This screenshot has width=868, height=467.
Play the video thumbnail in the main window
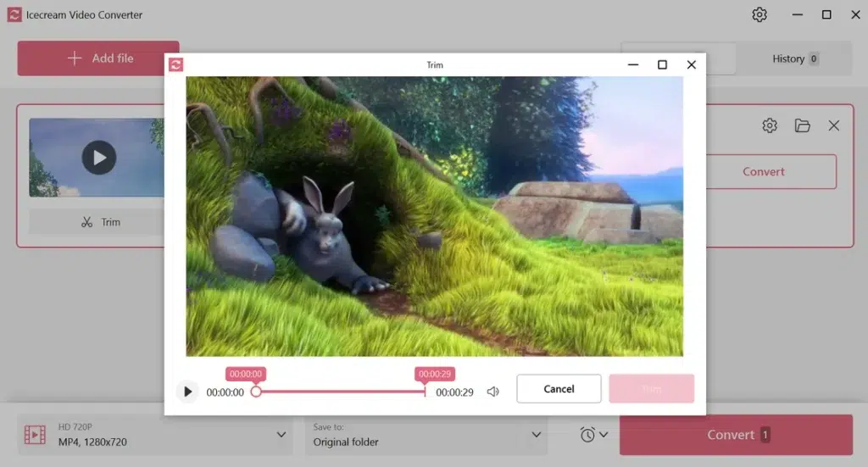pos(99,158)
